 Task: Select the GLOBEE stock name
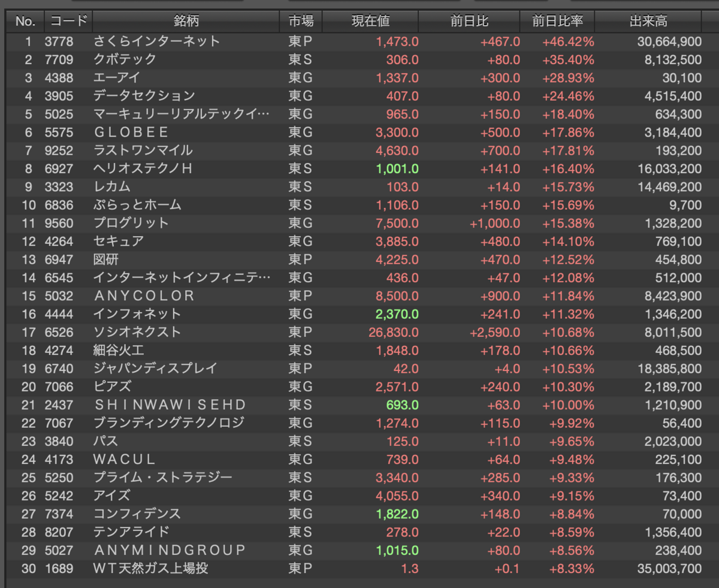click(x=131, y=132)
